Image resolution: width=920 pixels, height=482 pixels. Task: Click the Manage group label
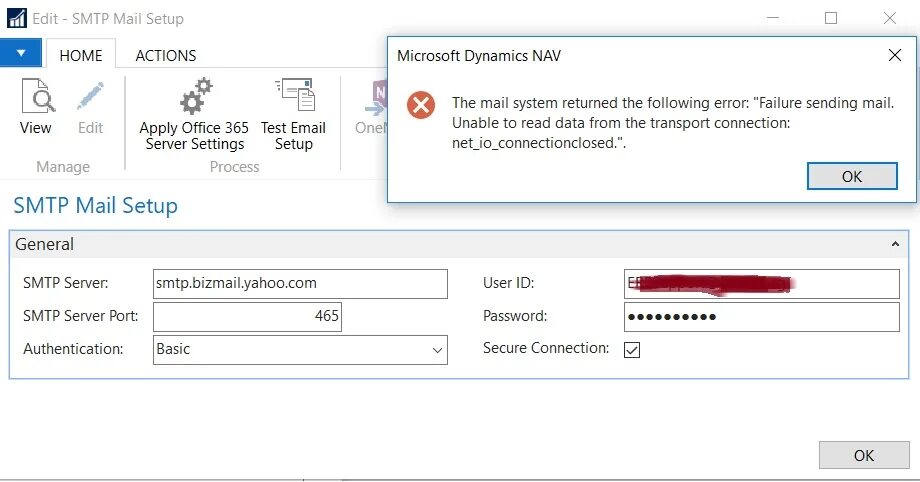click(x=63, y=167)
